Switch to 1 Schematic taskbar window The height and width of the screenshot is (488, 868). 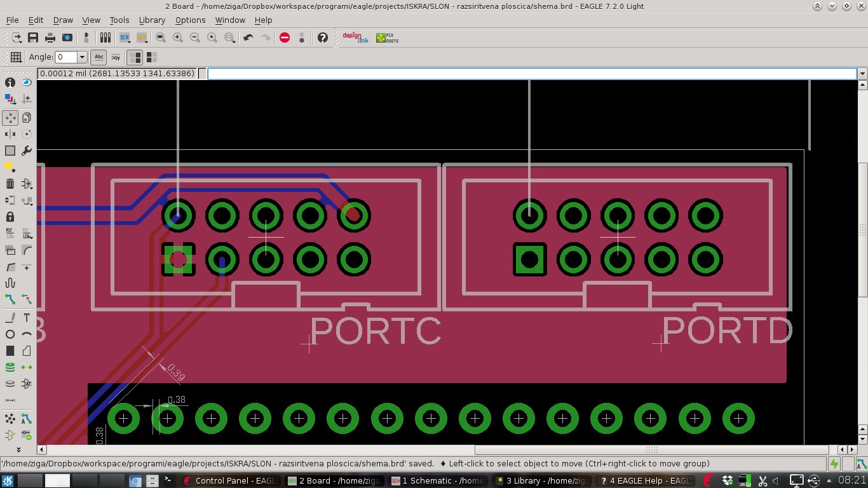pos(438,481)
